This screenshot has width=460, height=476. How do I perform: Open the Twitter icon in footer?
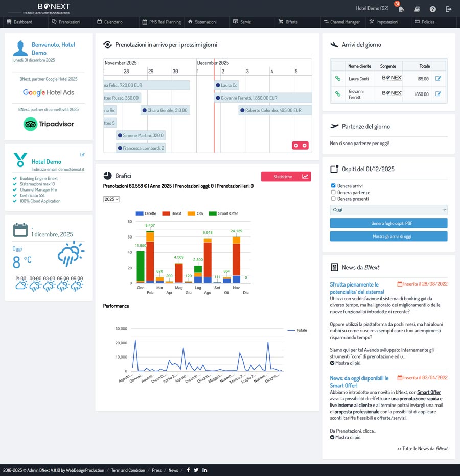196,470
